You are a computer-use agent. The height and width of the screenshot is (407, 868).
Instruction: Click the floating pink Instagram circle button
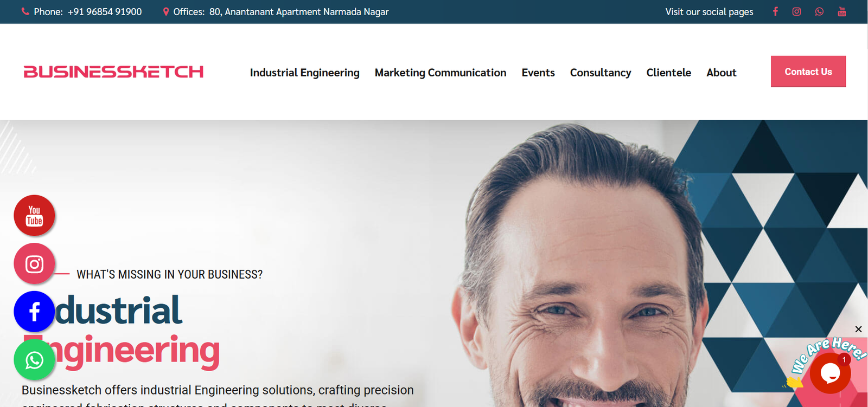[34, 264]
